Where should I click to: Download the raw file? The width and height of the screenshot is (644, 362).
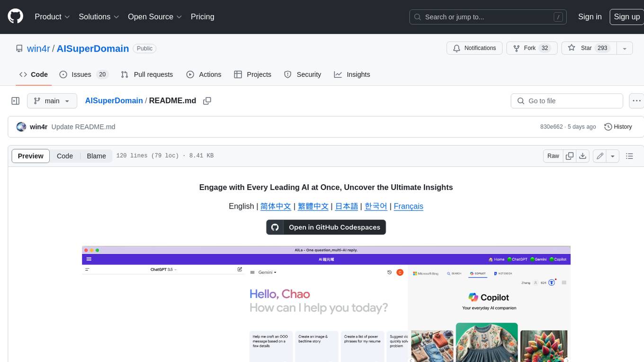(583, 156)
